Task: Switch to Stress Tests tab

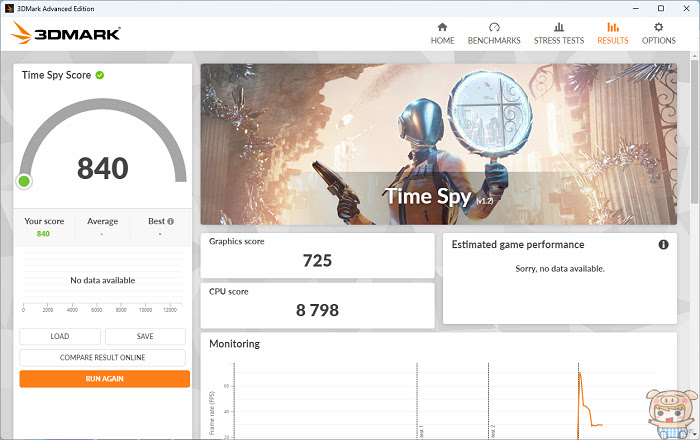Action: pos(558,34)
